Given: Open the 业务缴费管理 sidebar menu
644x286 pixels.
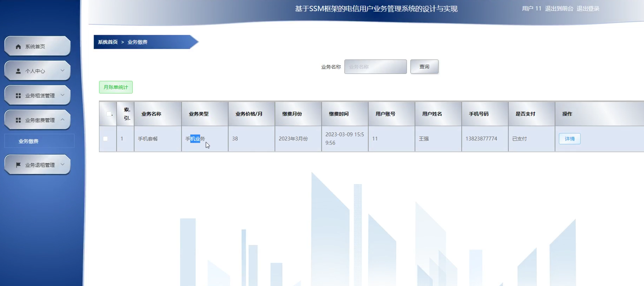Looking at the screenshot, I should (38, 120).
